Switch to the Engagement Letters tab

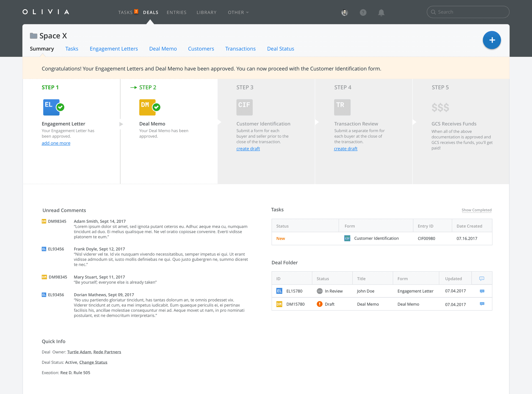pos(114,49)
